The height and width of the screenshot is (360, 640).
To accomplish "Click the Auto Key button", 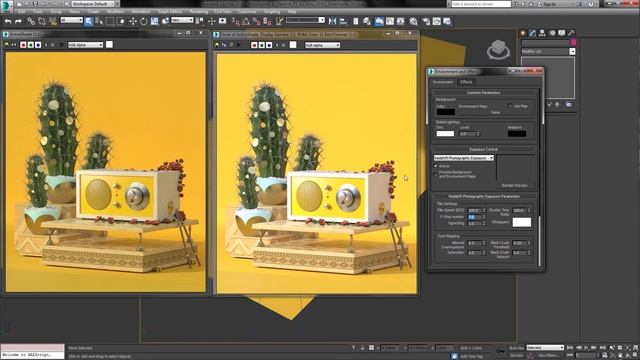I will 516,348.
